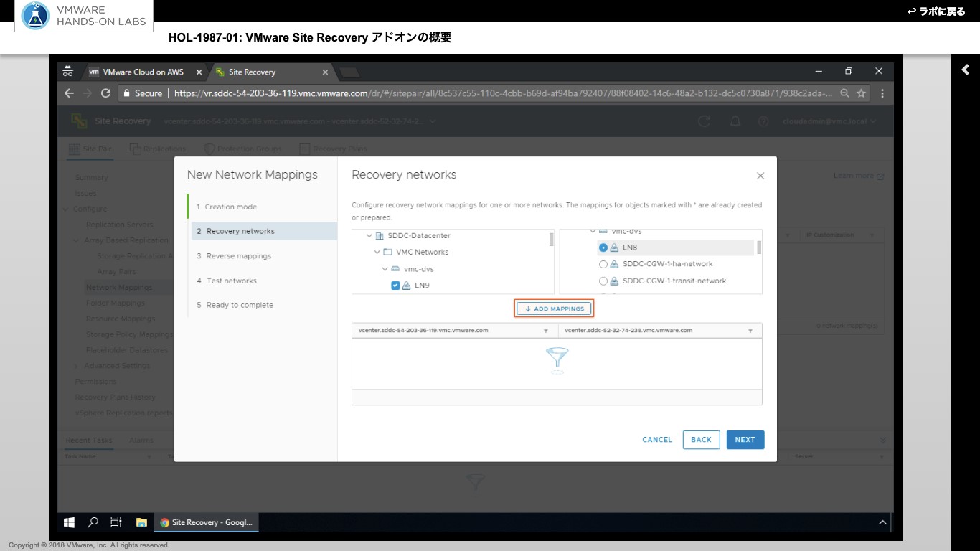The height and width of the screenshot is (551, 980).
Task: Select the LN8 radio button
Action: pyautogui.click(x=603, y=248)
